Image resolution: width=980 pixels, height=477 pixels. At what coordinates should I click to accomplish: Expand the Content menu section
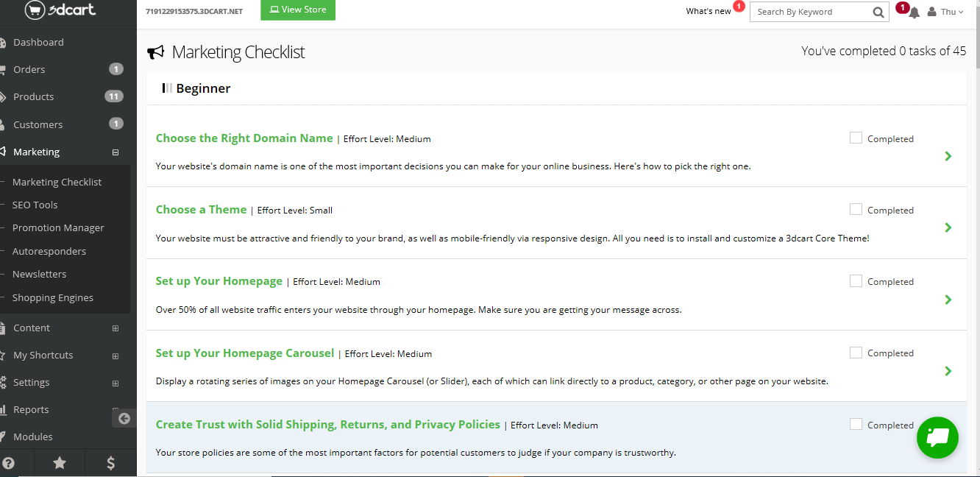point(116,328)
